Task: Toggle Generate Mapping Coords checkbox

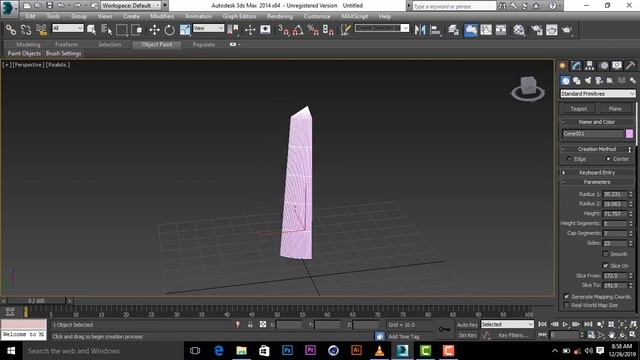Action: pos(567,296)
